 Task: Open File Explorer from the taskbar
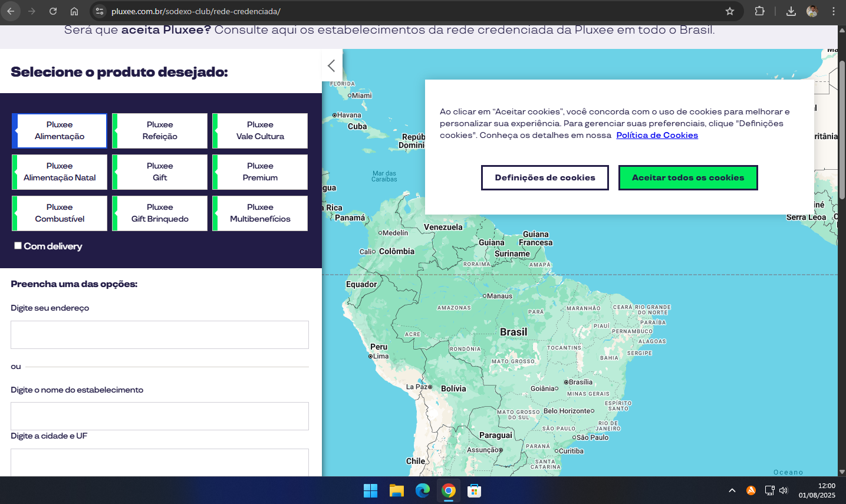pyautogui.click(x=396, y=490)
